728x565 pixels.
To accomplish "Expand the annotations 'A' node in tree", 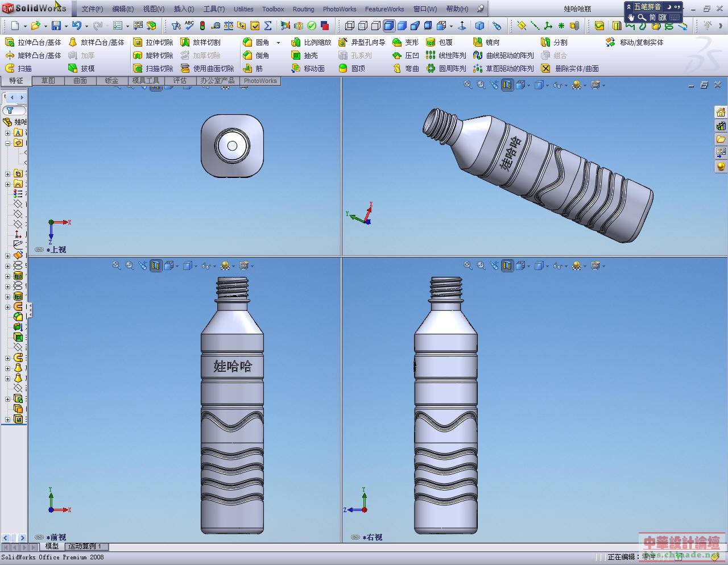I will click(7, 133).
